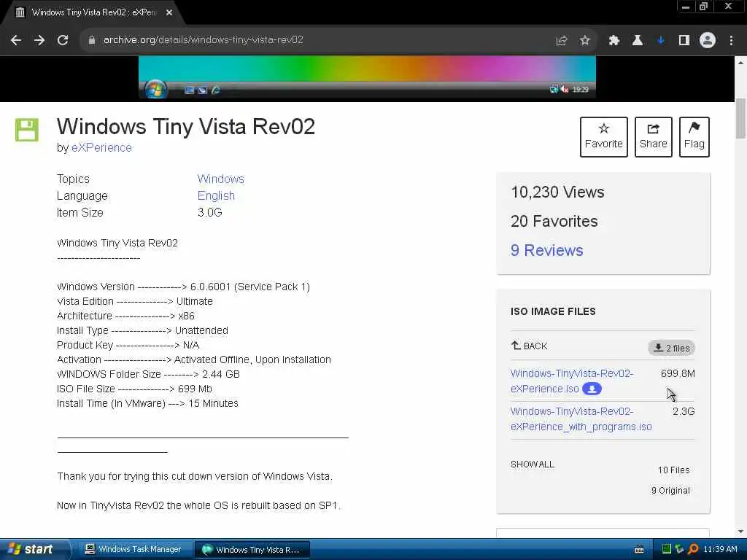Click the 11:39 AM system clock
The image size is (747, 560).
(720, 550)
